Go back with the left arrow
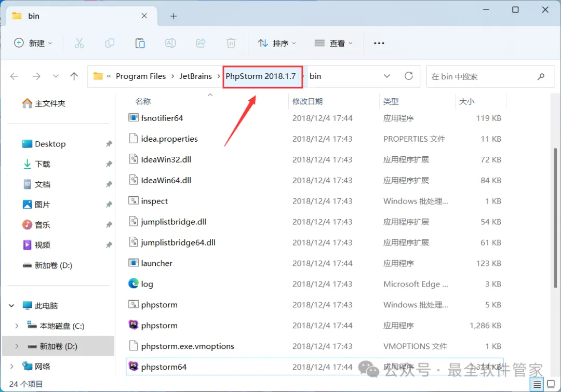The width and height of the screenshot is (561, 392). point(15,76)
